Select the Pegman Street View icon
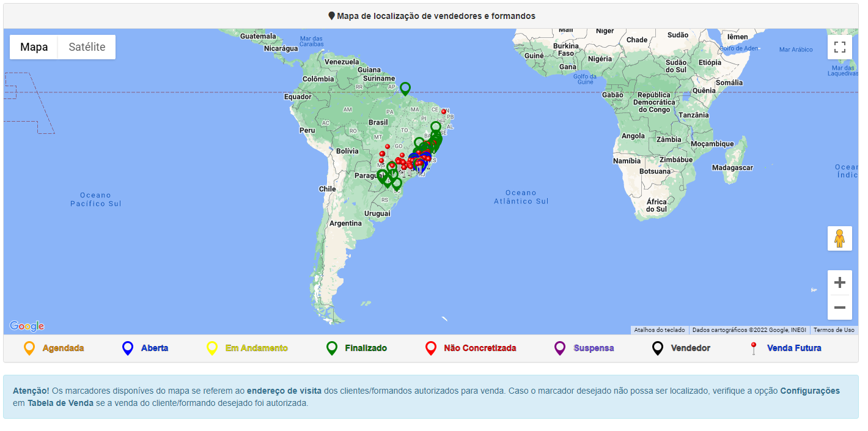The height and width of the screenshot is (431, 868). click(x=839, y=238)
